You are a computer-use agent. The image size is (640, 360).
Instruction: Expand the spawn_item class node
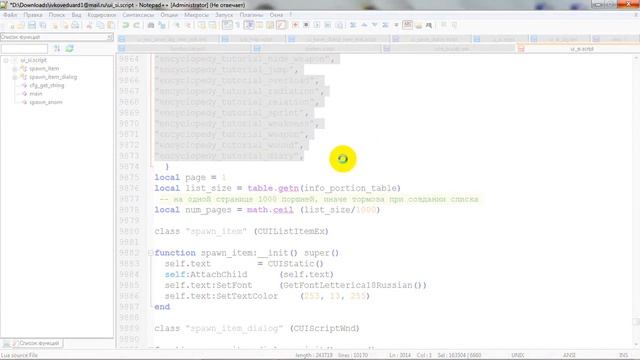coord(15,69)
